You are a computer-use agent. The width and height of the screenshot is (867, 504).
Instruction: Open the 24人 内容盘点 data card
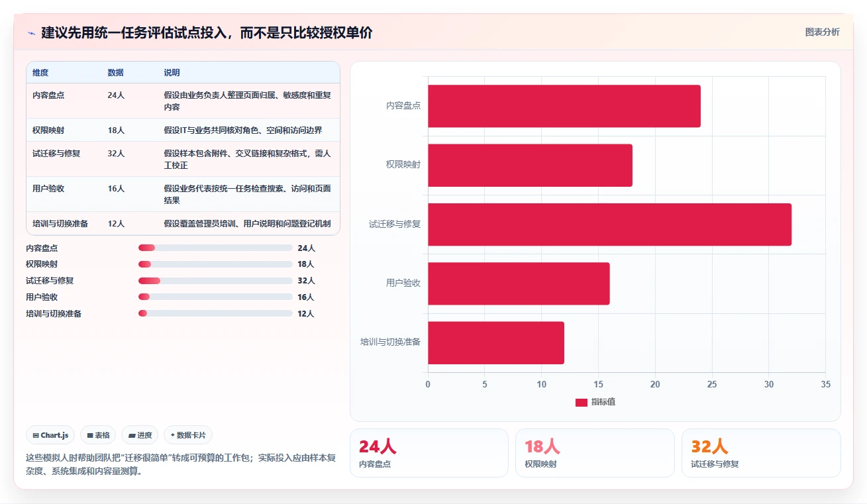point(429,453)
